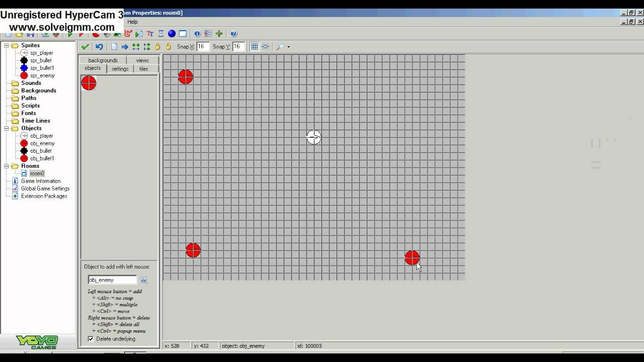Switch to the settings tab
Image resolution: width=644 pixels, height=362 pixels.
point(120,69)
